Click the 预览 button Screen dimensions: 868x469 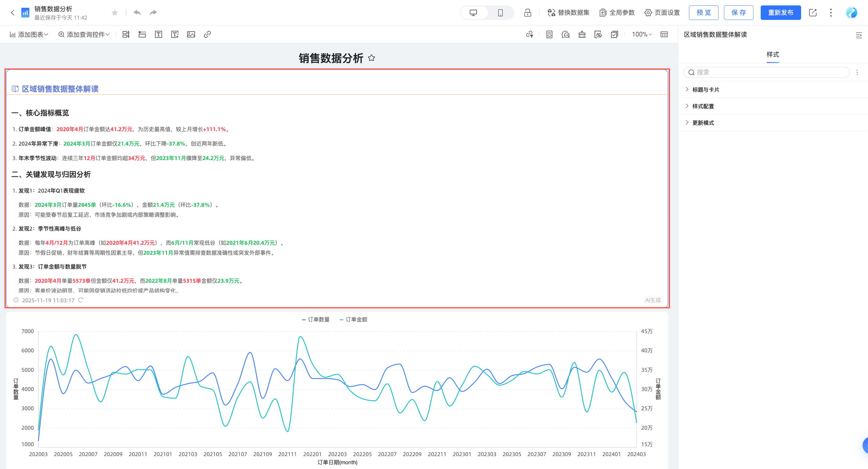click(x=703, y=12)
